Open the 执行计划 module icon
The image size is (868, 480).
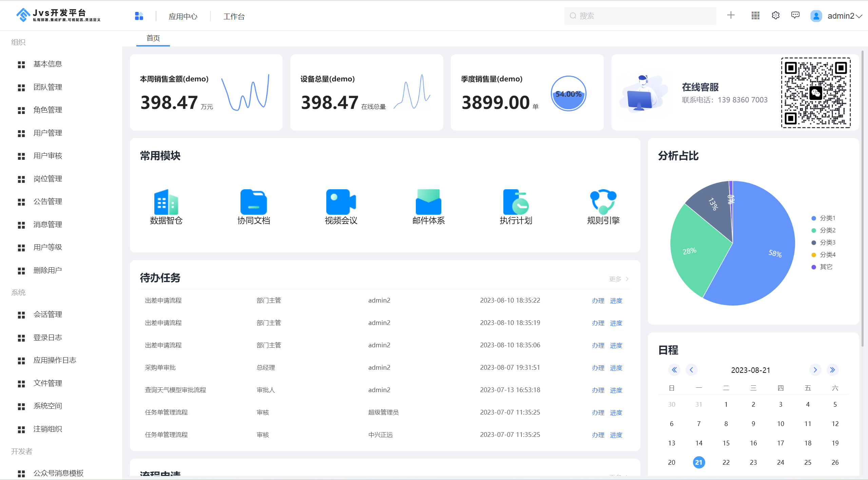click(x=516, y=202)
